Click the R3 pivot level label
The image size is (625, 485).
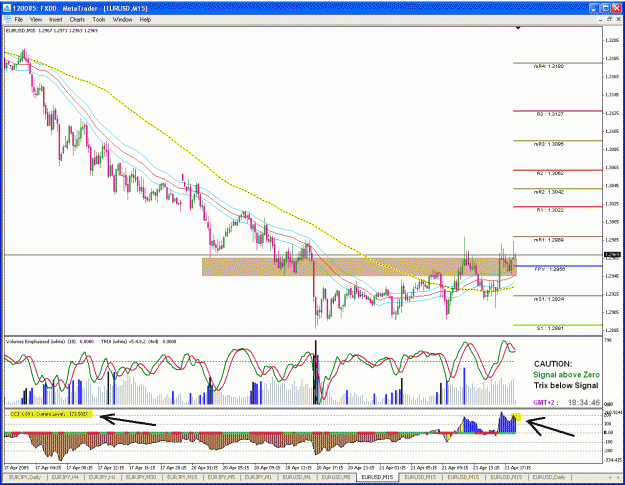(550, 114)
